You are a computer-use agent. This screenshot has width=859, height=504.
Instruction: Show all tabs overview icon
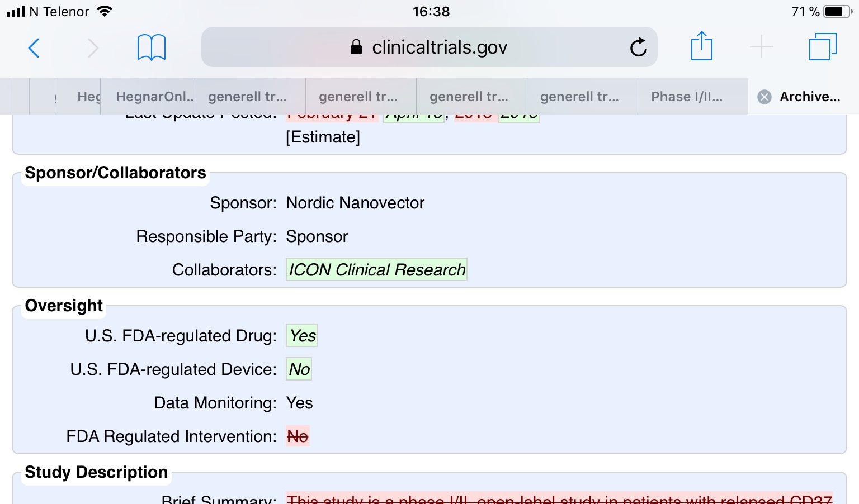[x=823, y=46]
